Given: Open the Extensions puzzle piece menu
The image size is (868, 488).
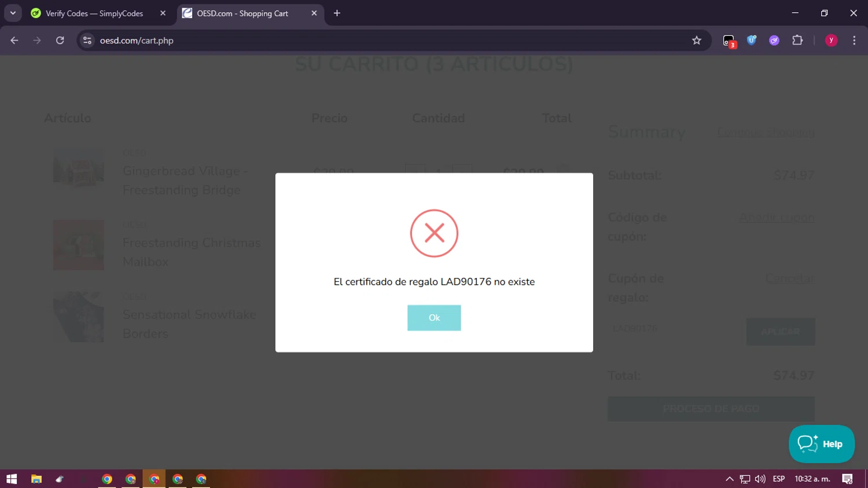Looking at the screenshot, I should 797,41.
